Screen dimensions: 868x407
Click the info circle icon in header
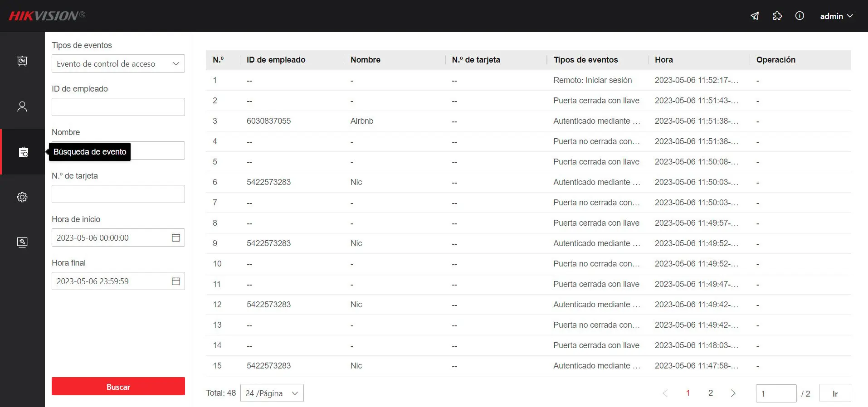[x=800, y=16]
